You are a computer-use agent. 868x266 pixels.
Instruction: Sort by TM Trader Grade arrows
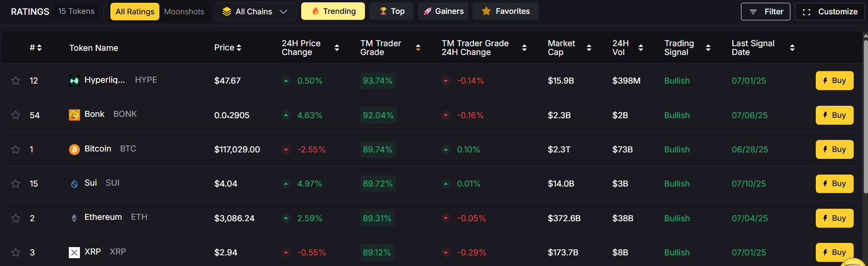[x=418, y=48]
